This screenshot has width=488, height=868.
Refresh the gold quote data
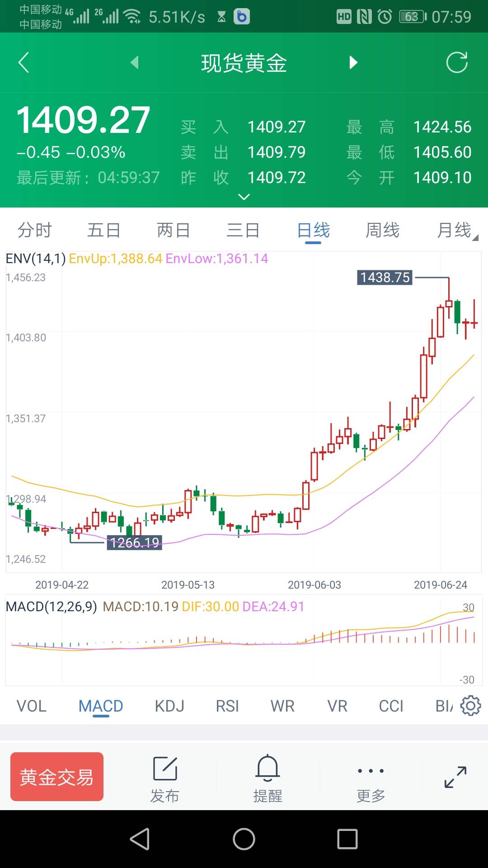[457, 62]
